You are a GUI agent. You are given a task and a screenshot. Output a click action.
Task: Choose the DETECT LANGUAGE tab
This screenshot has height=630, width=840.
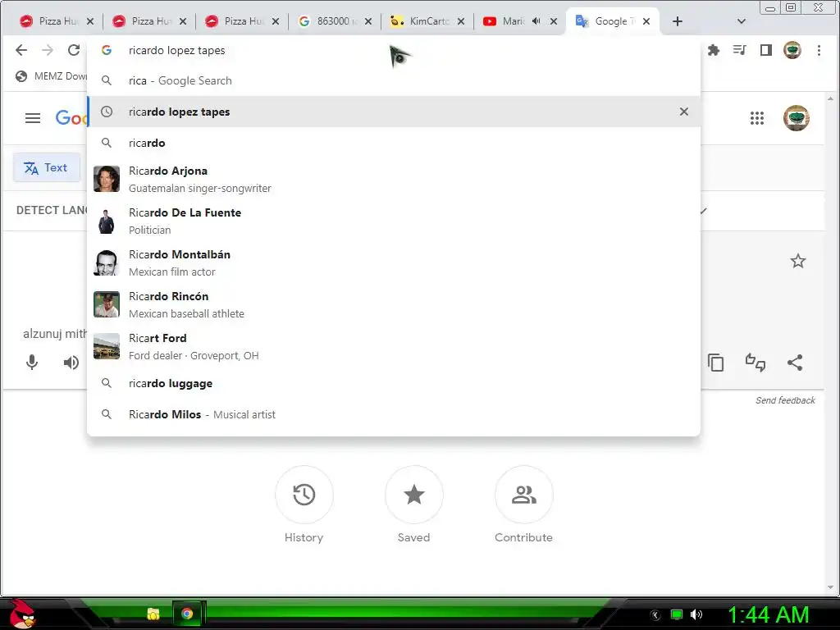point(52,210)
